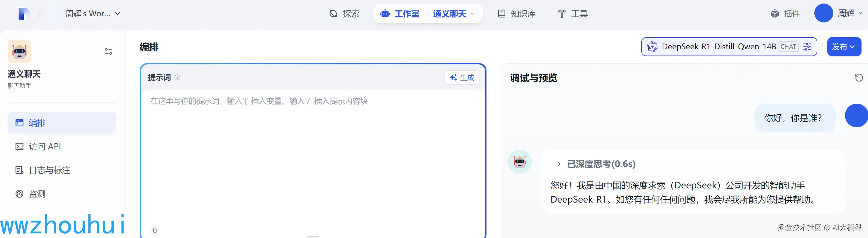The height and width of the screenshot is (238, 868).
Task: Click the refresh icon in 调试与预览
Action: (859, 78)
